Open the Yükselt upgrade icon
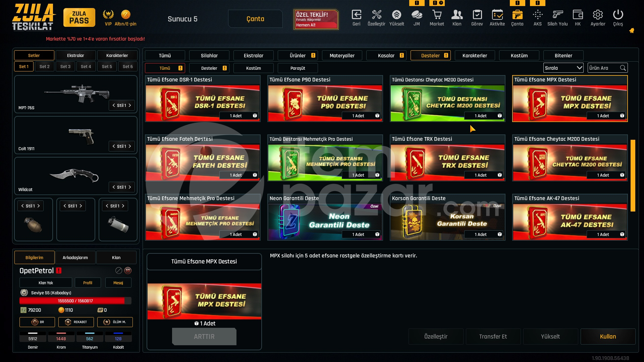 point(396,15)
